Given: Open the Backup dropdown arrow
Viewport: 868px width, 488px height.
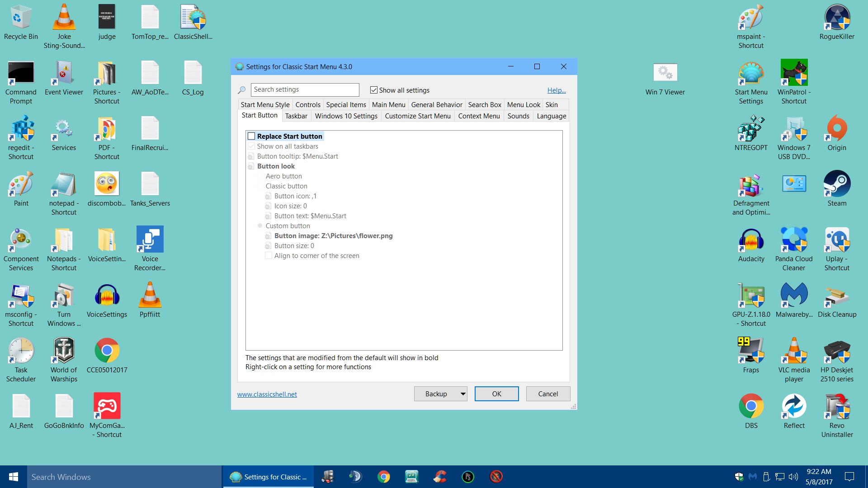Looking at the screenshot, I should click(462, 394).
